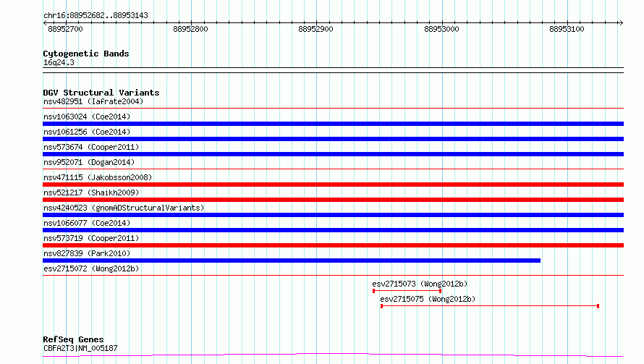644x364 pixels.
Task: Select variant label nsv471115 (Jakobsson2008)
Action: pyautogui.click(x=98, y=177)
